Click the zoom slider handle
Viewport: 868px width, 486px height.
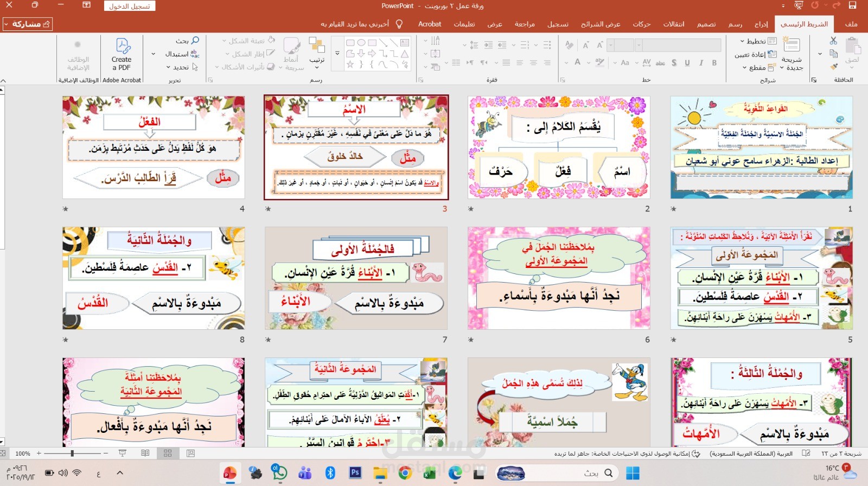[72, 453]
